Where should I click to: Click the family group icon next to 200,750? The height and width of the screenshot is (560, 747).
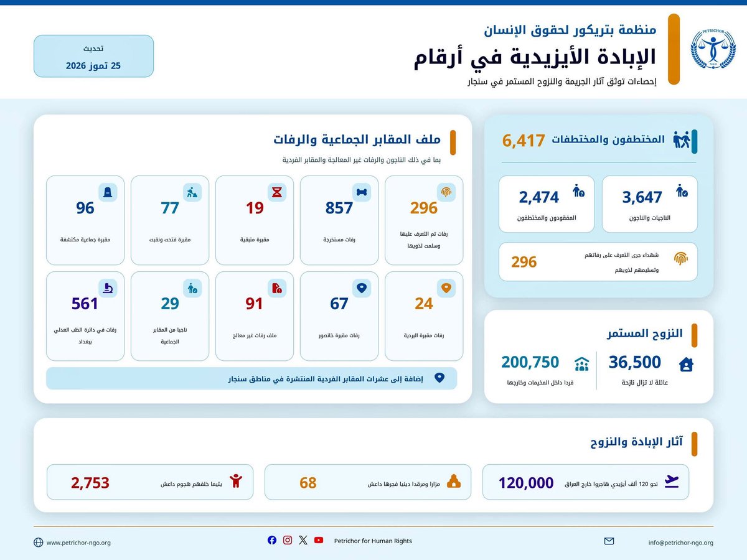click(x=581, y=365)
